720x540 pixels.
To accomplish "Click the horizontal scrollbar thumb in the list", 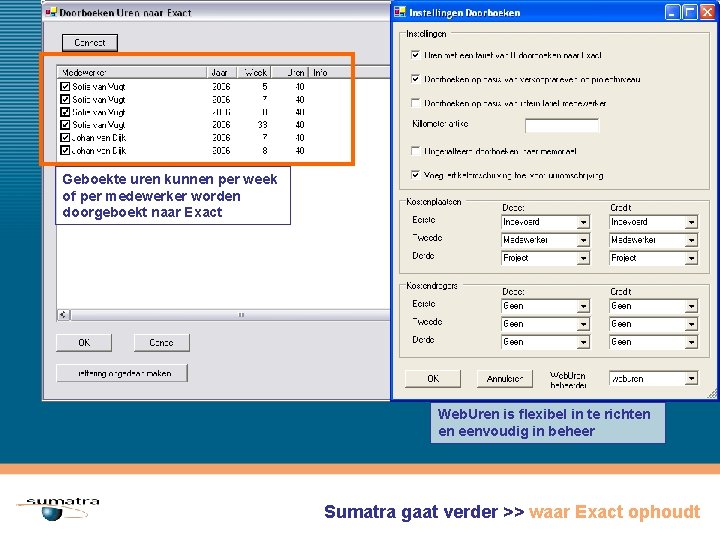I will tap(232, 315).
